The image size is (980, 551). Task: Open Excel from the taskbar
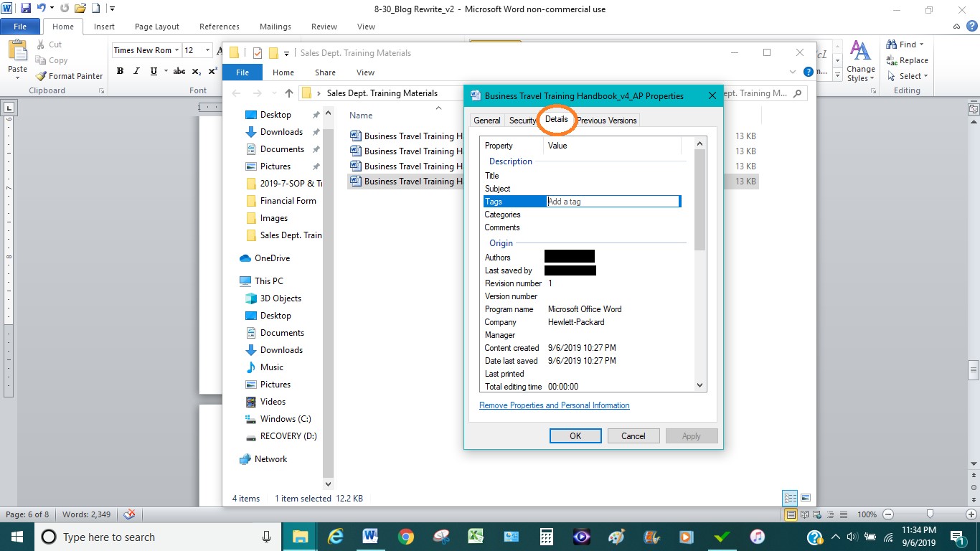pos(476,537)
